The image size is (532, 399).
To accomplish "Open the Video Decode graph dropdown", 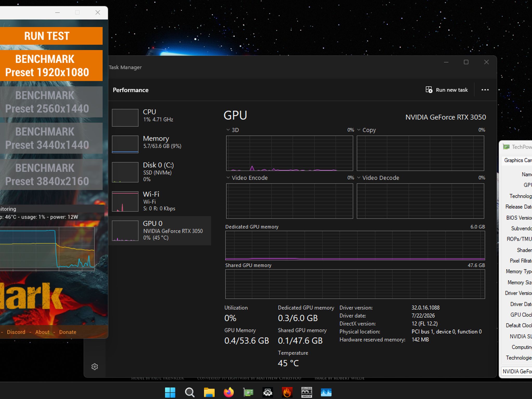I will coord(359,177).
